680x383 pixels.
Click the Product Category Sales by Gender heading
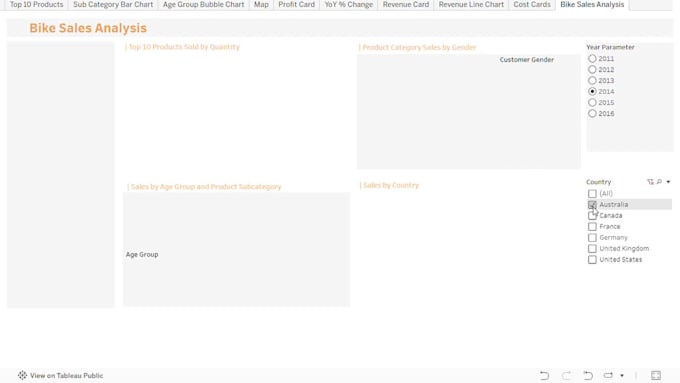pos(419,47)
